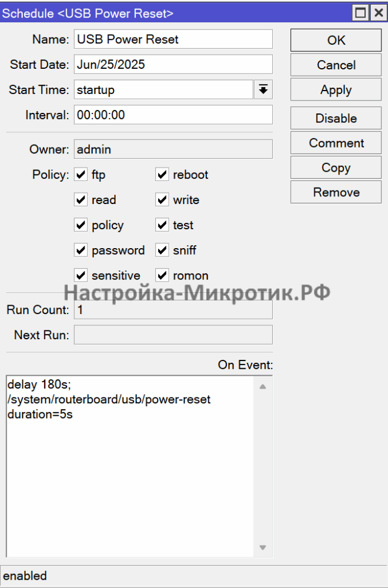Toggle the ftp policy checkbox
This screenshot has width=388, height=588.
[81, 175]
